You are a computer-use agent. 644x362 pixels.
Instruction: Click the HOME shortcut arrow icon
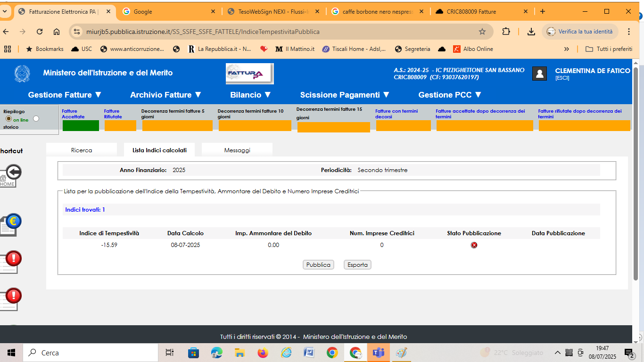(x=12, y=175)
